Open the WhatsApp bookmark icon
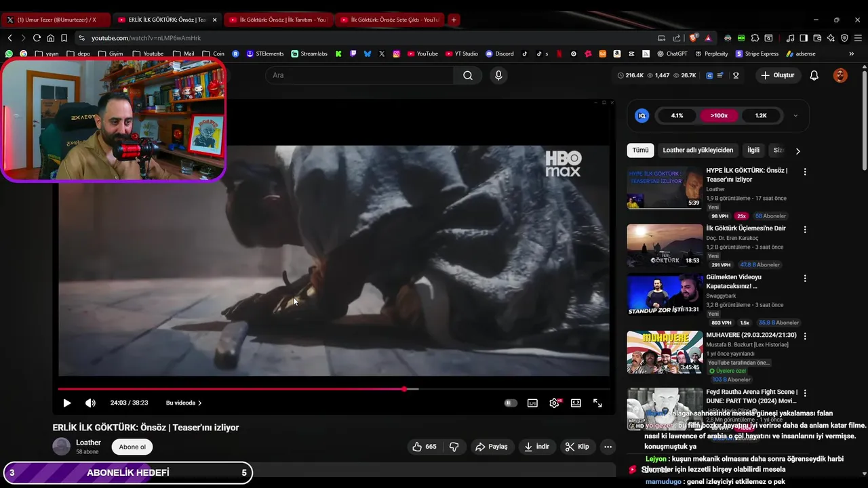868x488 pixels. click(x=9, y=54)
